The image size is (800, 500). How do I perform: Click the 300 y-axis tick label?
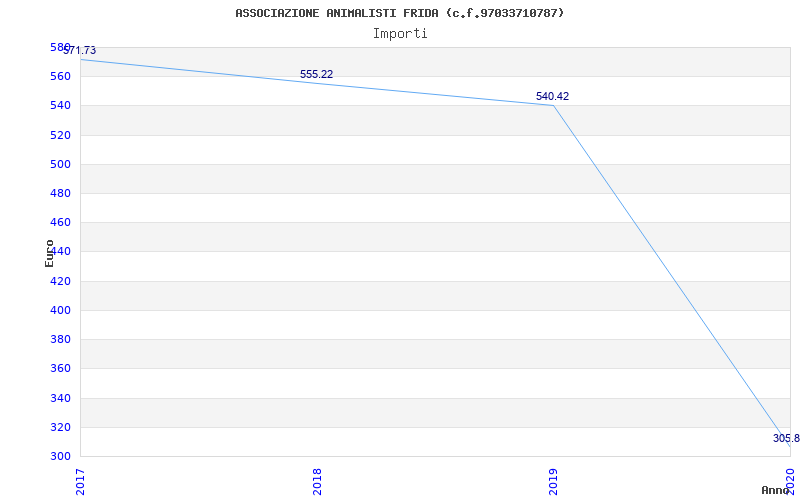coord(60,456)
